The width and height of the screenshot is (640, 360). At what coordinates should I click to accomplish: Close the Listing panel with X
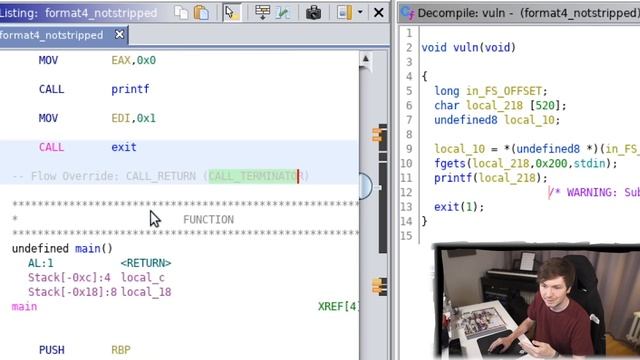click(378, 13)
